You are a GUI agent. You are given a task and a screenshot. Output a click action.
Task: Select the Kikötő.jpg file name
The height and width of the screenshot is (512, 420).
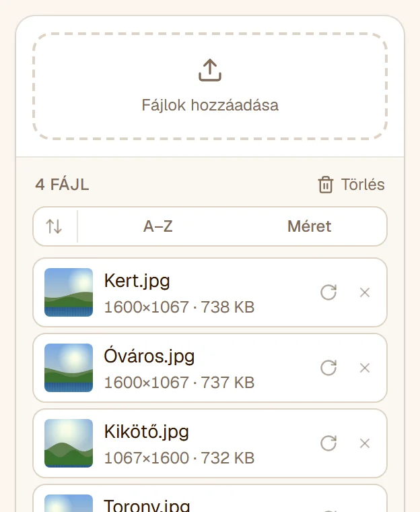point(147,432)
